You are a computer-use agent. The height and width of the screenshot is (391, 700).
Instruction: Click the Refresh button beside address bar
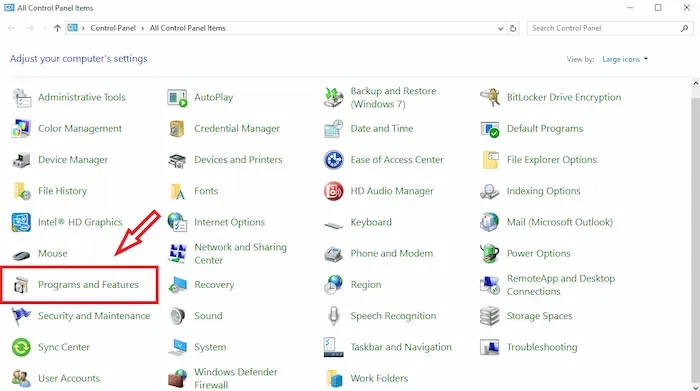coord(513,28)
